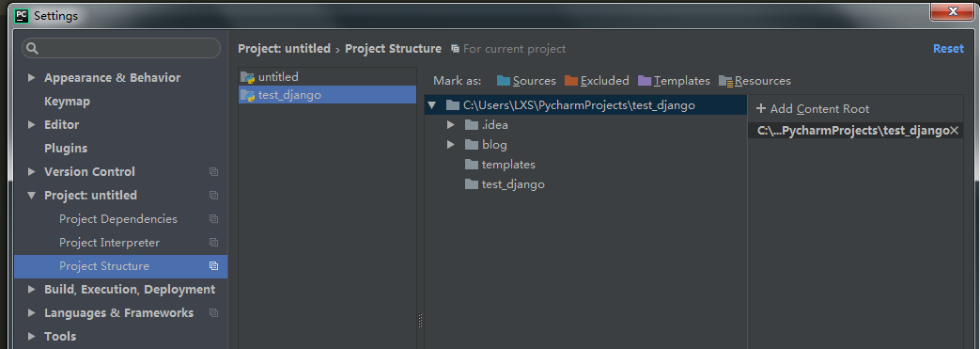This screenshot has width=980, height=349.
Task: Click the panel splitter drag handle
Action: [420, 321]
